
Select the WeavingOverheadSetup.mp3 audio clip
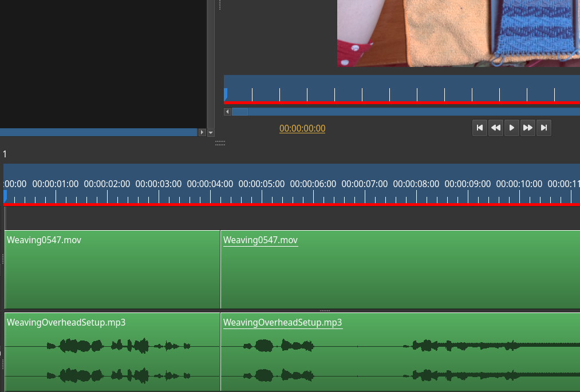[x=112, y=352]
